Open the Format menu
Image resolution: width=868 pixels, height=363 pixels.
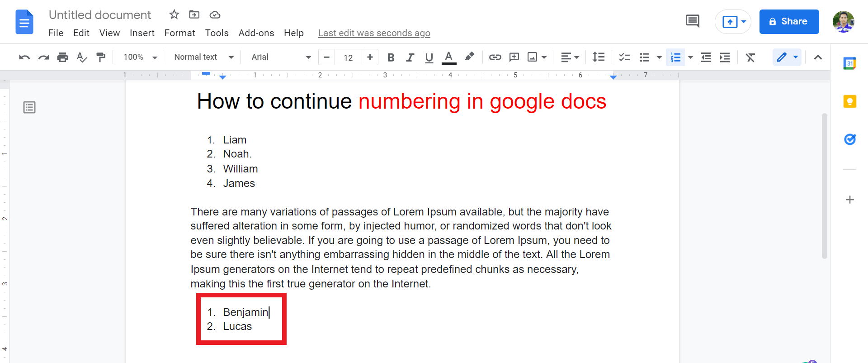click(x=179, y=33)
